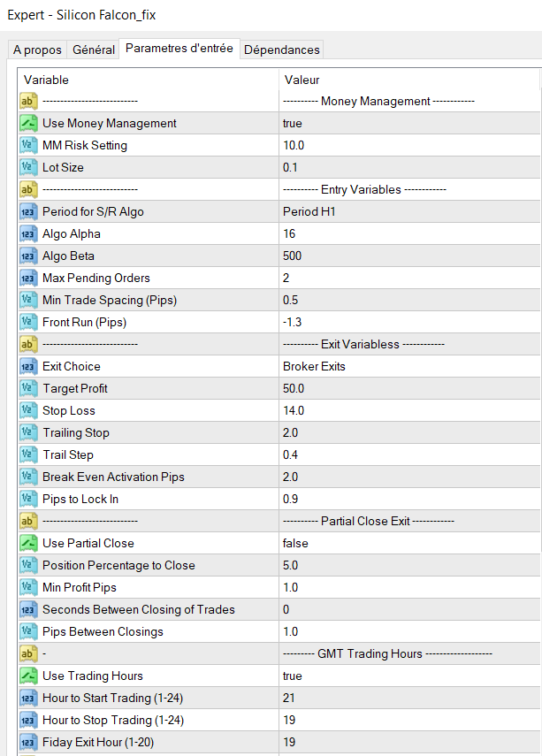Open the Général tab
The width and height of the screenshot is (542, 756).
click(x=94, y=50)
